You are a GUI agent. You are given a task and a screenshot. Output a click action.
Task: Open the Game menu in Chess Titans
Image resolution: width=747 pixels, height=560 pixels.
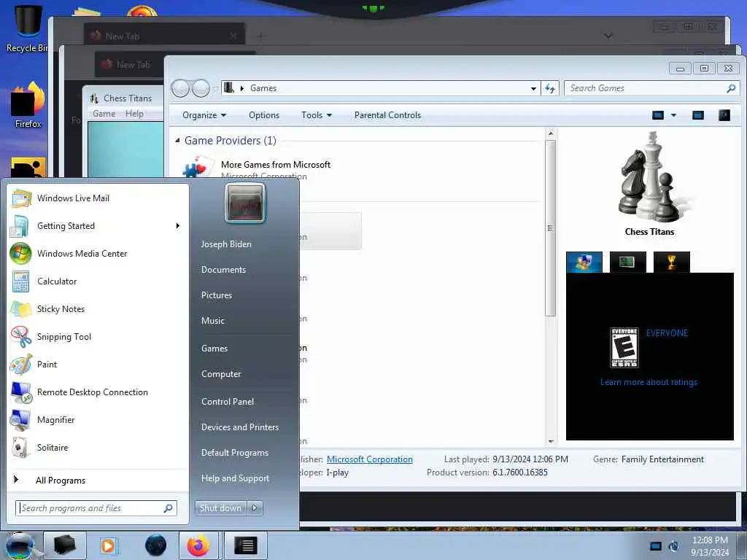[104, 114]
